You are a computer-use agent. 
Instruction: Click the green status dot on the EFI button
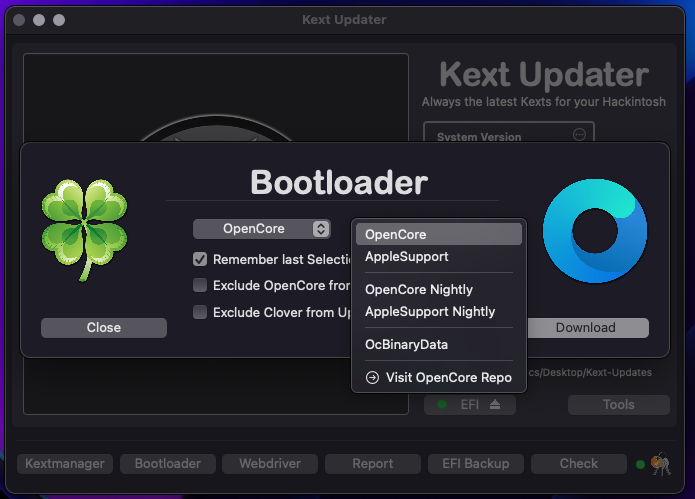click(441, 404)
